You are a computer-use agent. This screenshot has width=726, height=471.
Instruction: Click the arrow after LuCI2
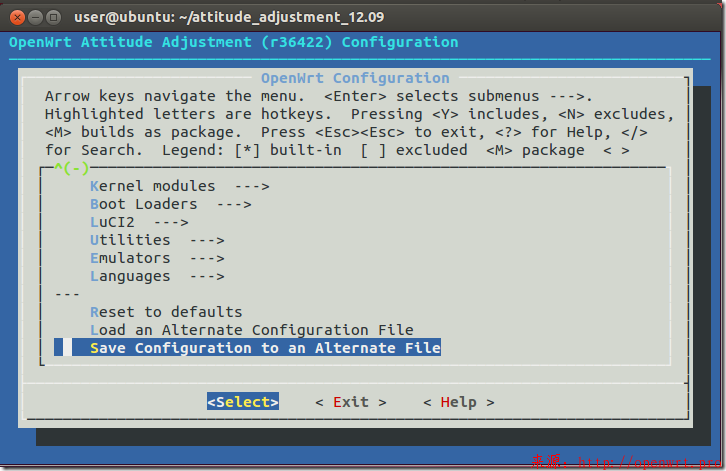point(171,223)
